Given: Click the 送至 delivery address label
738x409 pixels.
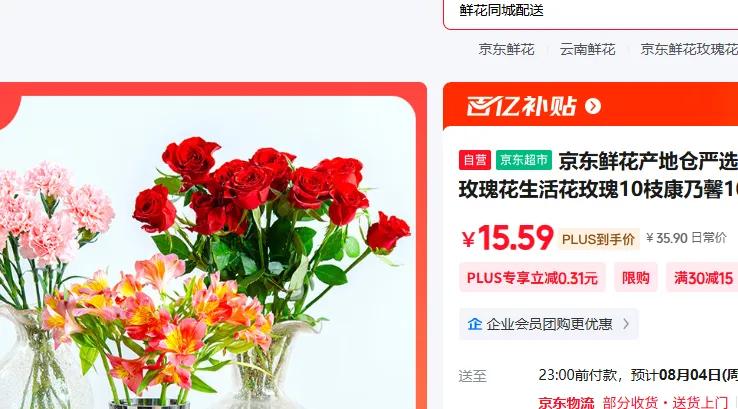Looking at the screenshot, I should point(473,376).
